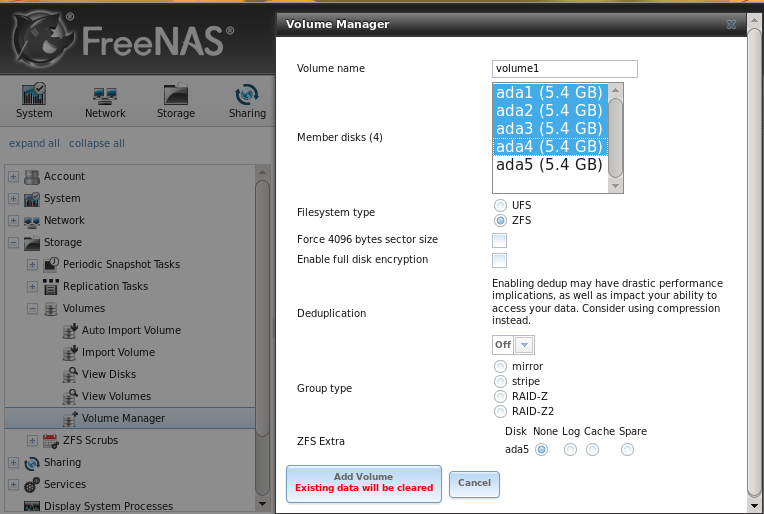Open Display System Processes tree item
Screen dimensions: 764x514
point(108,507)
